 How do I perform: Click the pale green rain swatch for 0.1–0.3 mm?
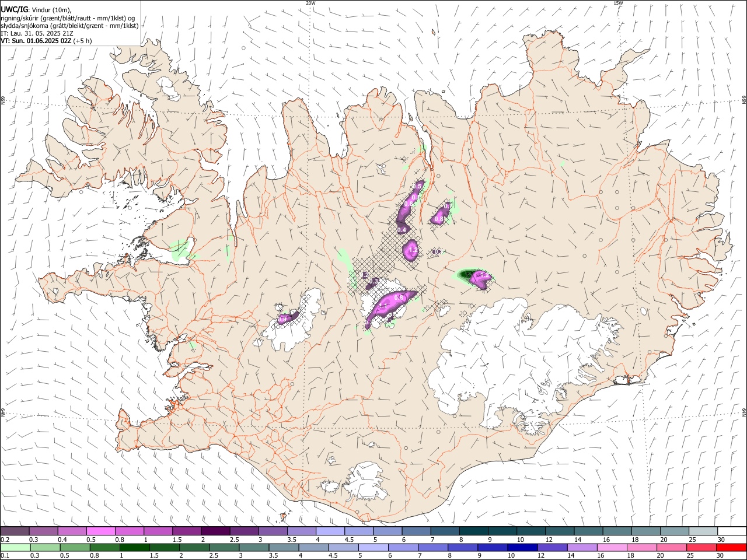15,547
